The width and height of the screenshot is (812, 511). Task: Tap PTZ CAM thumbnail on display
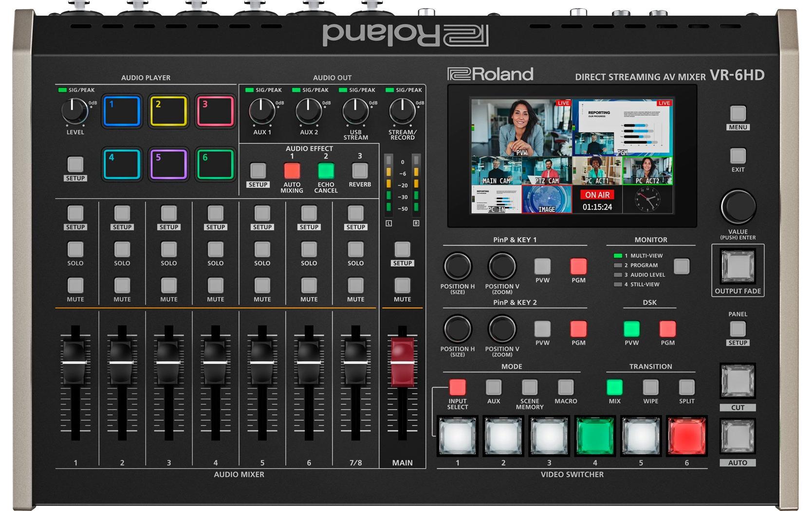(547, 171)
